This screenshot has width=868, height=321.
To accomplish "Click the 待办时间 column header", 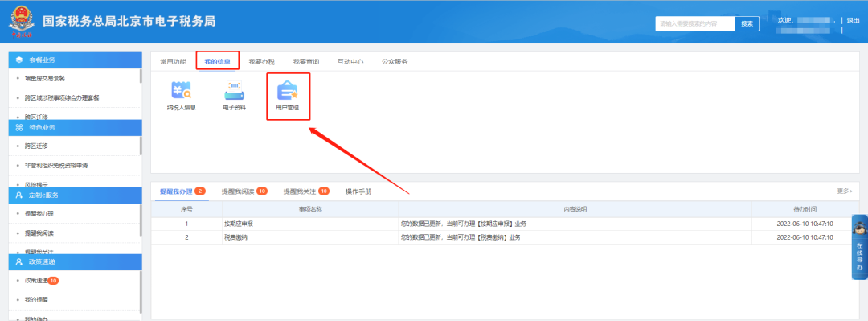I will coord(805,209).
